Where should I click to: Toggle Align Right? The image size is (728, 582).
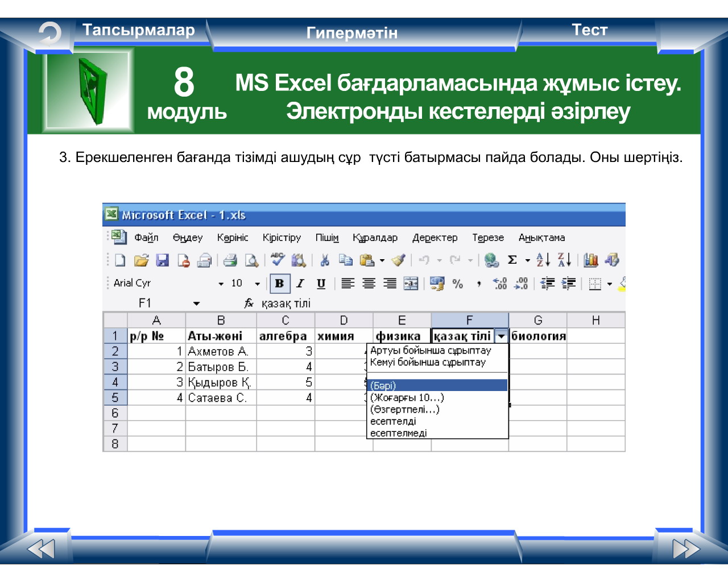pyautogui.click(x=390, y=284)
